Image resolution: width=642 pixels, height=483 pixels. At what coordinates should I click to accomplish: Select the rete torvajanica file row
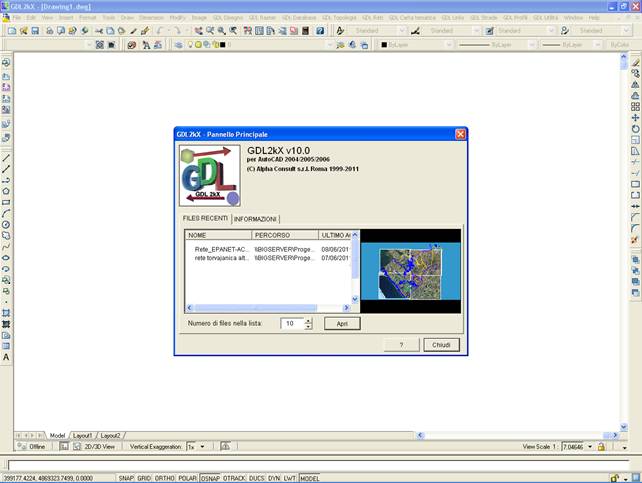click(269, 258)
